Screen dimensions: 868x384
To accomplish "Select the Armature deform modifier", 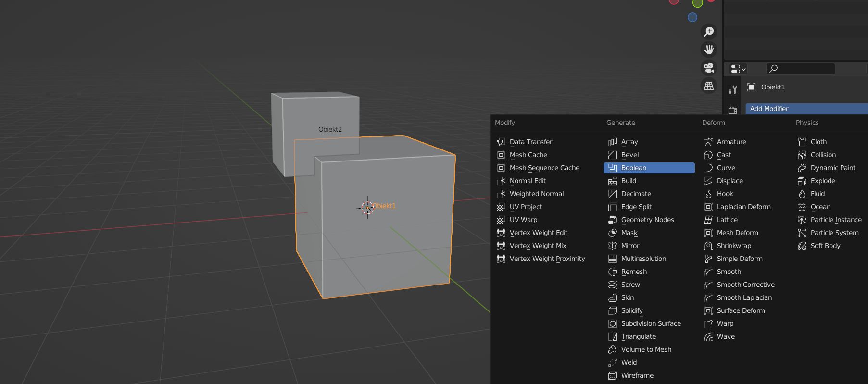I will [x=731, y=142].
